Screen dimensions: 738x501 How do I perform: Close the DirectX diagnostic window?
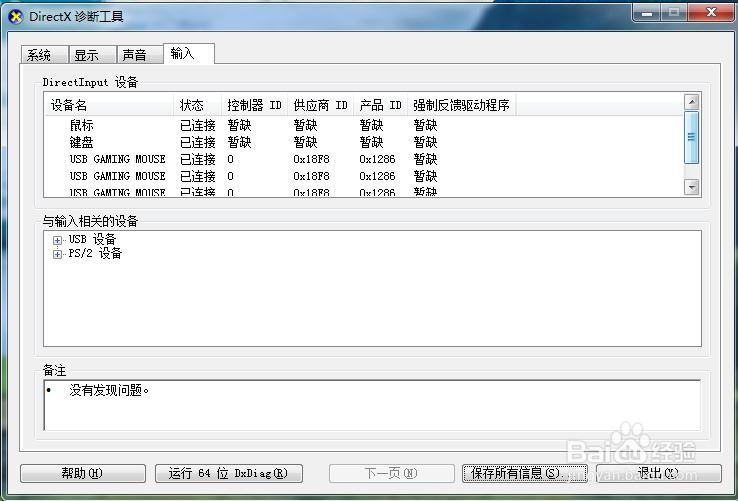pyautogui.click(x=711, y=12)
